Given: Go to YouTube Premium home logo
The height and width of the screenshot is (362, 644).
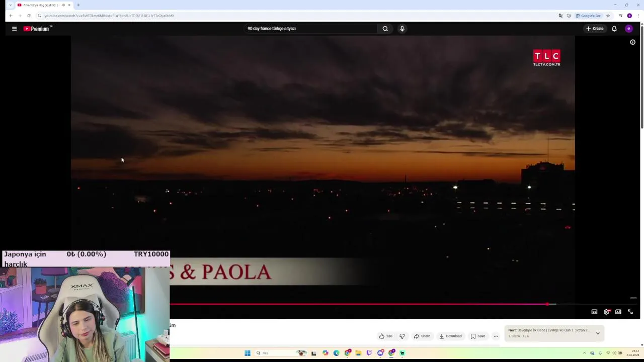Looking at the screenshot, I should [x=38, y=29].
